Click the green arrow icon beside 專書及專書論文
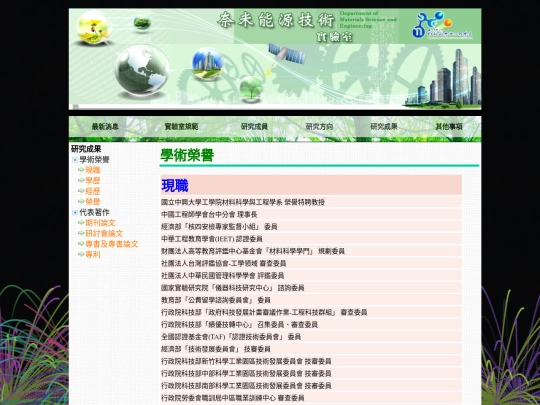Screen dimensions: 540x405 click(81, 244)
